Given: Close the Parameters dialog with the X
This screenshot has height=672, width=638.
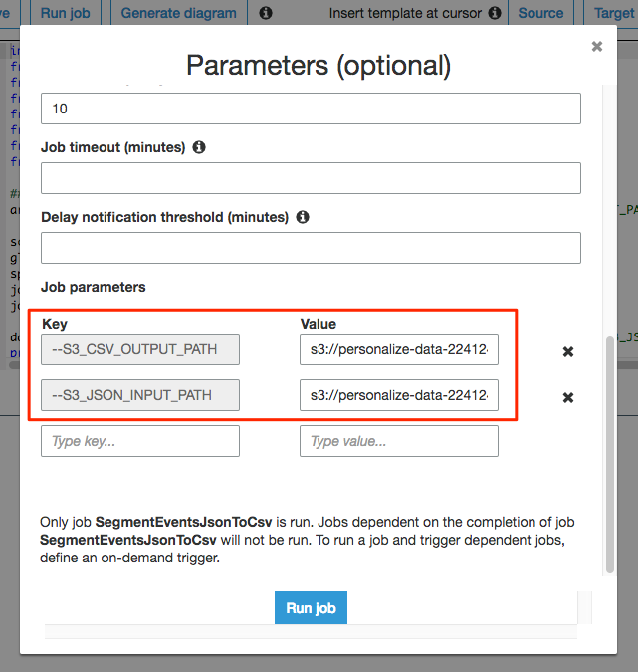Looking at the screenshot, I should click(x=597, y=46).
